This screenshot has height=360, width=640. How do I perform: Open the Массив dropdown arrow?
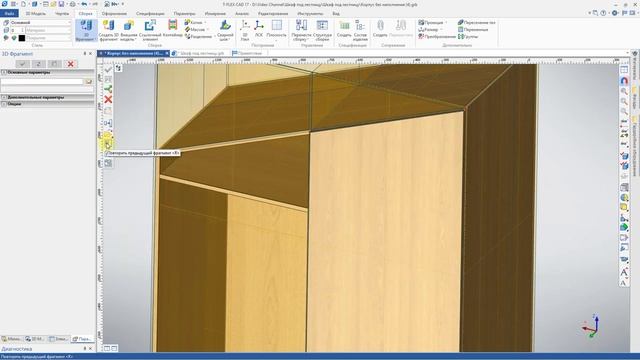click(x=208, y=29)
